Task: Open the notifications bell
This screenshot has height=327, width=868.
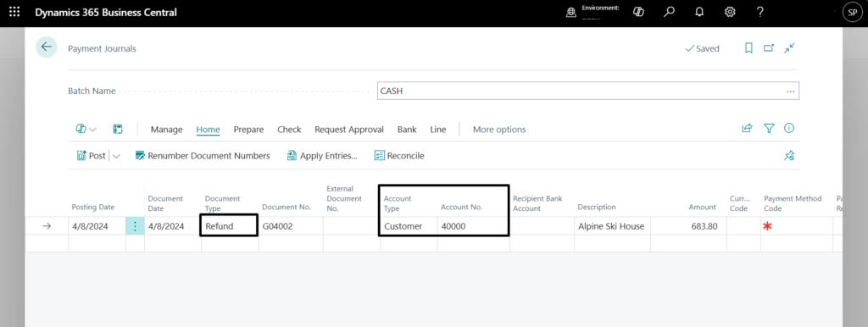Action: coord(699,12)
